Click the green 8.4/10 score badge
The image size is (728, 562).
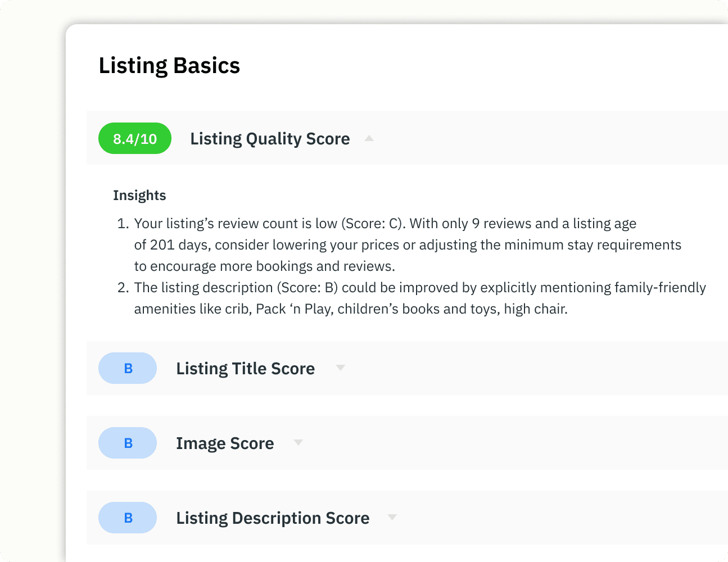point(135,139)
